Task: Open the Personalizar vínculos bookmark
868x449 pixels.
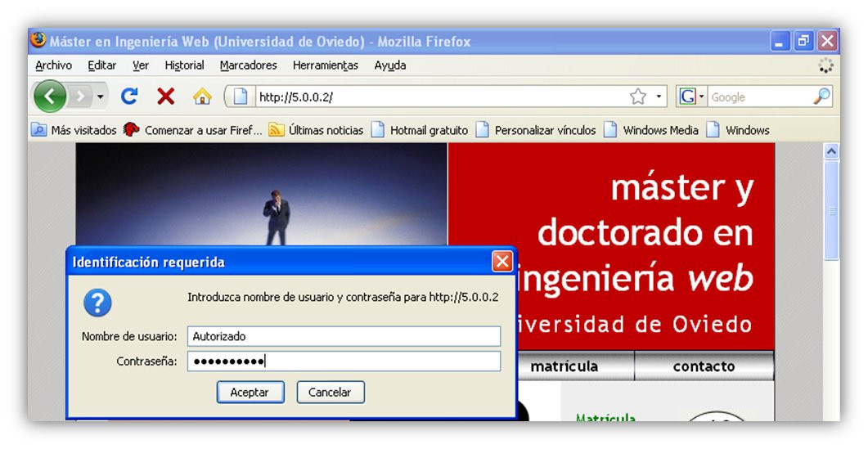Action: [x=536, y=130]
